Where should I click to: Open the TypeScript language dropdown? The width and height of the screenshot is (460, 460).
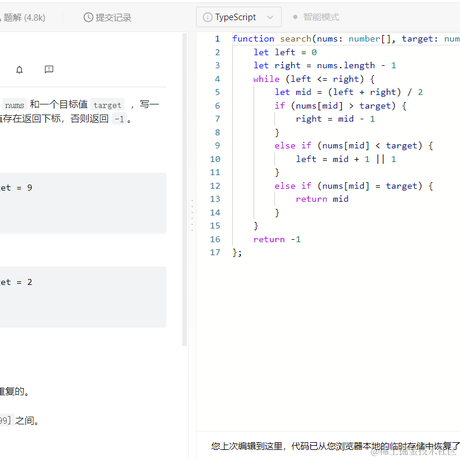click(239, 17)
